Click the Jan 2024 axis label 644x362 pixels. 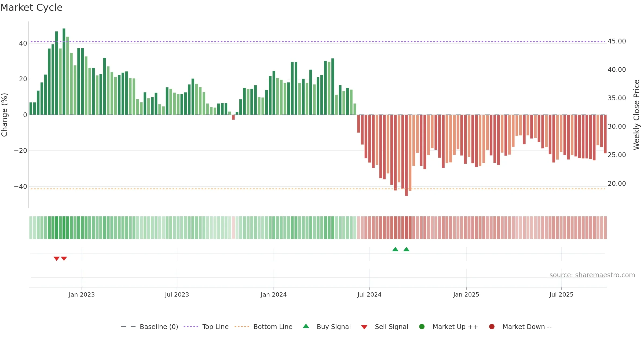(x=274, y=295)
